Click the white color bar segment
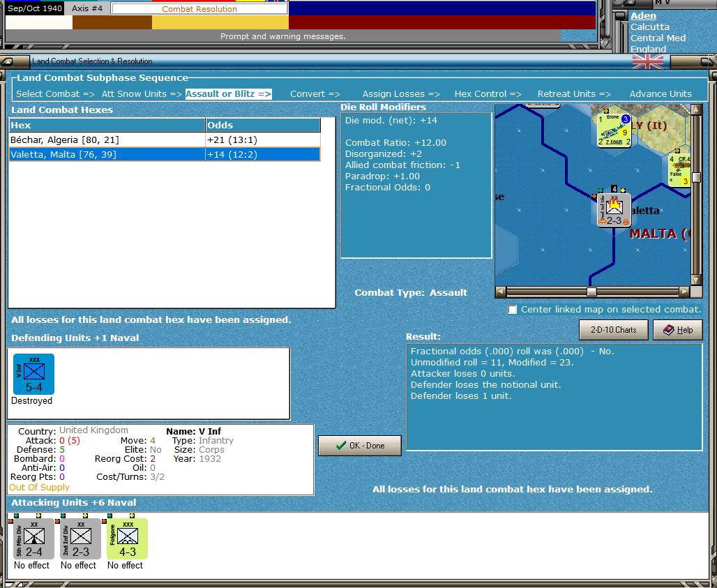Image resolution: width=717 pixels, height=588 pixels. pos(38,22)
